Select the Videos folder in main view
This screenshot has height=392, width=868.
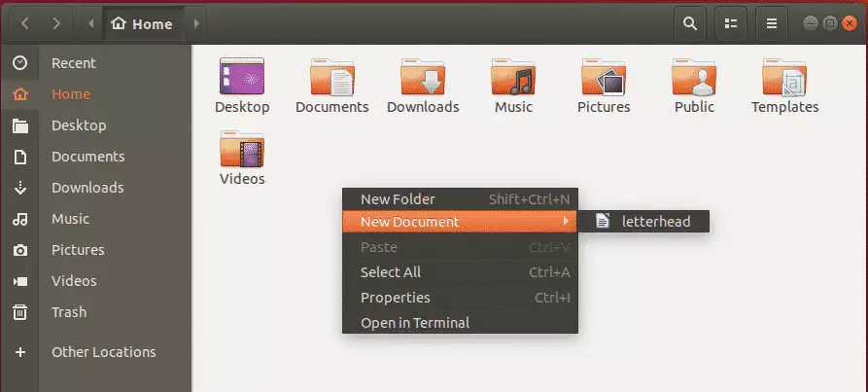point(242,158)
